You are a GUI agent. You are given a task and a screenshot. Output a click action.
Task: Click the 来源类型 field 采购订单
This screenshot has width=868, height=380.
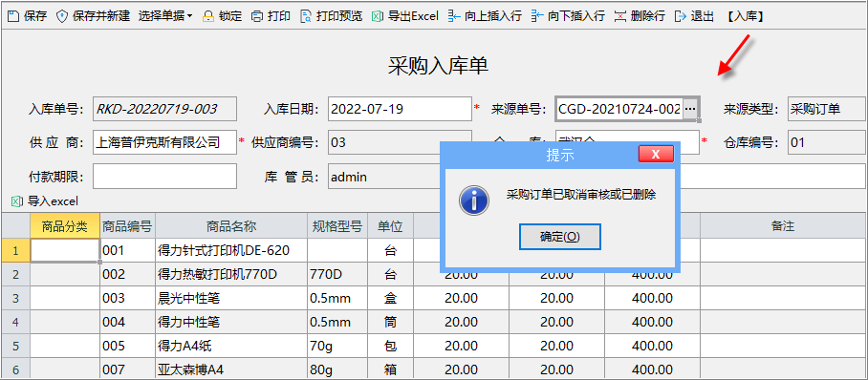[828, 109]
